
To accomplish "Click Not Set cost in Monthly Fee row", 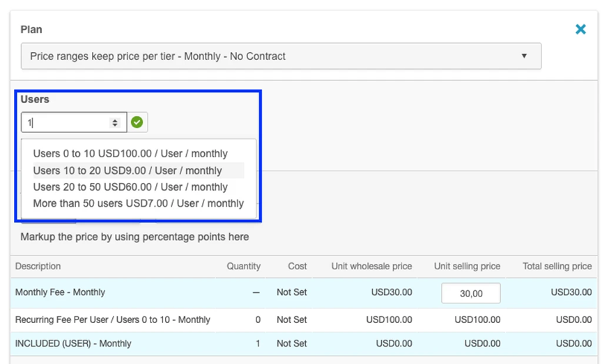I will tap(292, 292).
